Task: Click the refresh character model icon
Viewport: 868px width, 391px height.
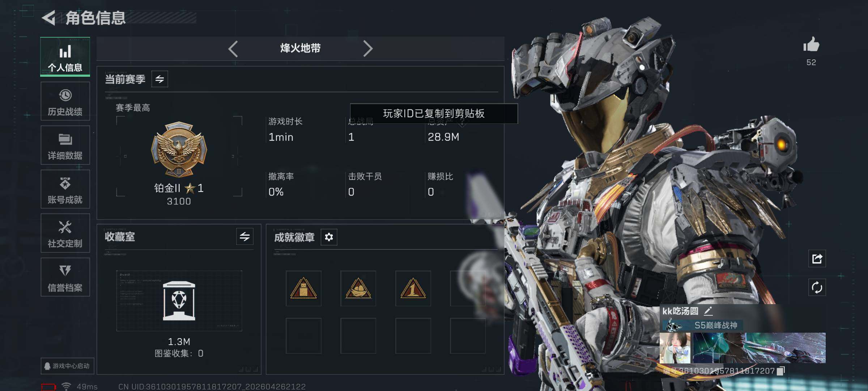Action: tap(817, 288)
